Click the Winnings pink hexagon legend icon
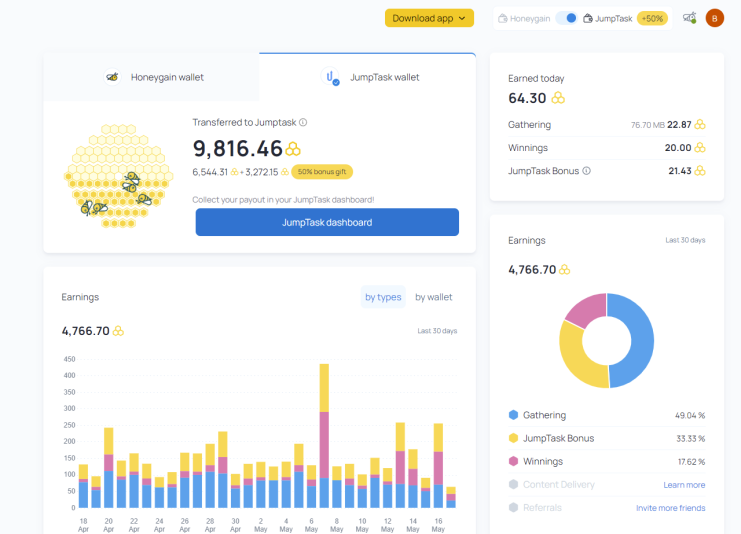The image size is (741, 534). [513, 461]
